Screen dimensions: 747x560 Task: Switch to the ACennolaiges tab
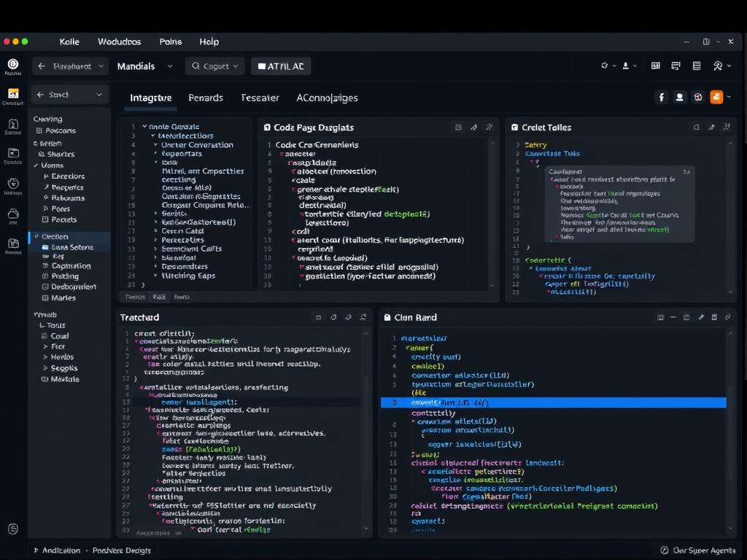click(327, 98)
